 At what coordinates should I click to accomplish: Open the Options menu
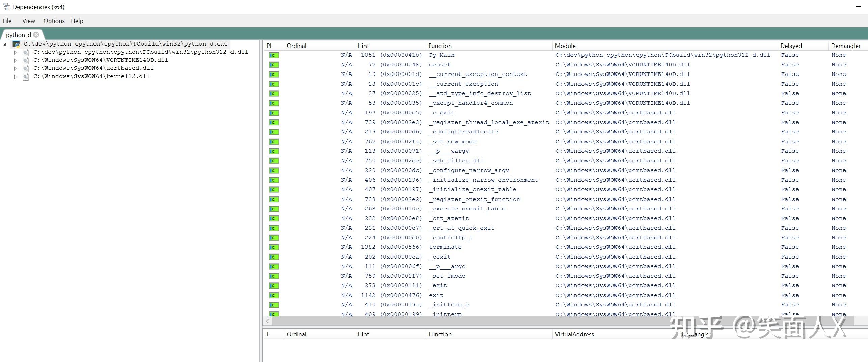pyautogui.click(x=54, y=21)
